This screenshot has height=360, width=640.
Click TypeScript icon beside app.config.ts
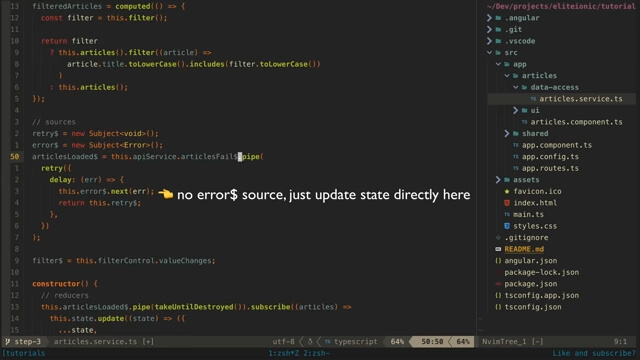coord(516,156)
